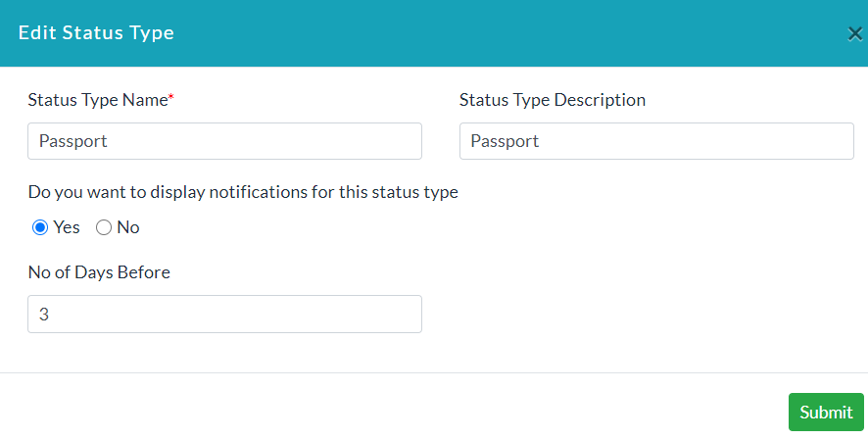Click the No of Days Before field
The image size is (868, 439).
click(x=224, y=314)
